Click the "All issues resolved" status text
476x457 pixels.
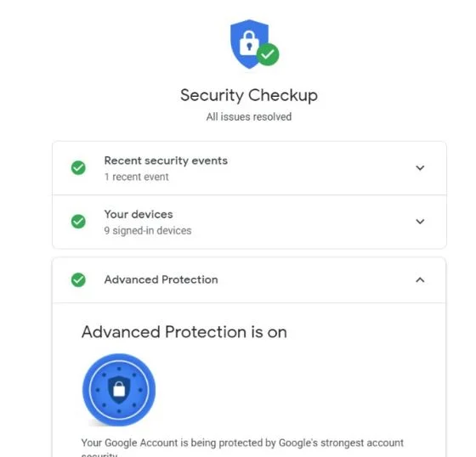pyautogui.click(x=249, y=117)
